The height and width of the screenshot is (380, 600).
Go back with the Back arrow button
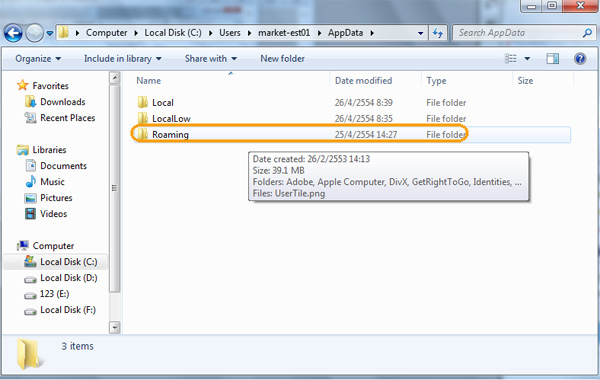[13, 33]
